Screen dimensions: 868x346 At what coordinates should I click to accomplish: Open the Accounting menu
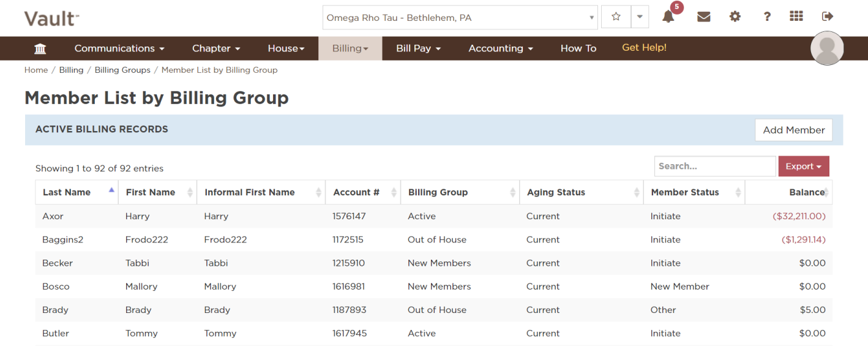pyautogui.click(x=500, y=48)
